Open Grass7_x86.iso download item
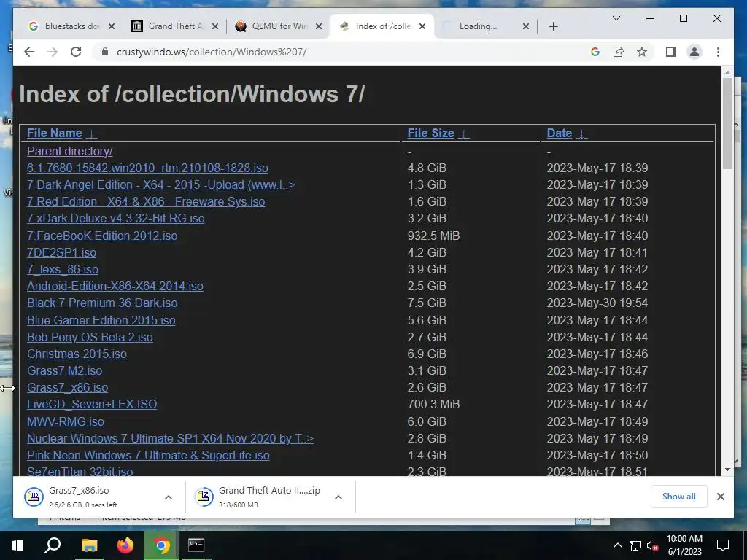 pos(90,497)
